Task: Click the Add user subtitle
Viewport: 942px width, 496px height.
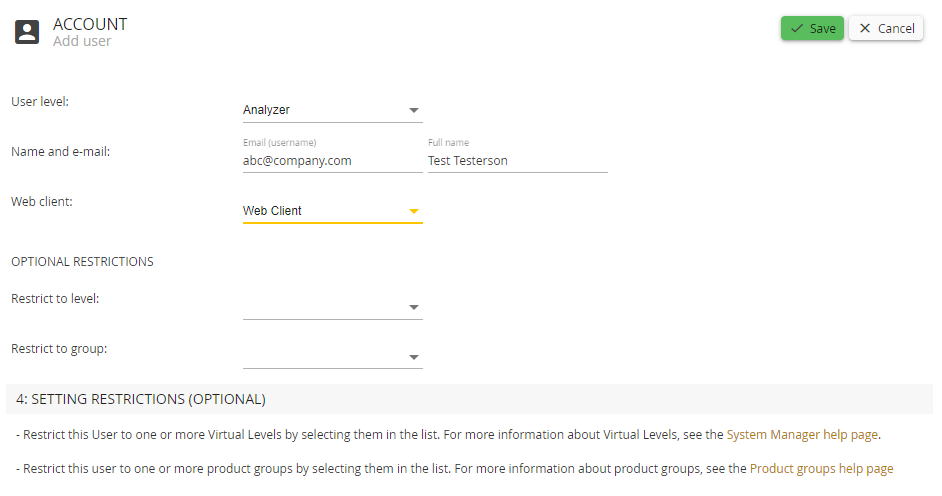Action: click(82, 41)
